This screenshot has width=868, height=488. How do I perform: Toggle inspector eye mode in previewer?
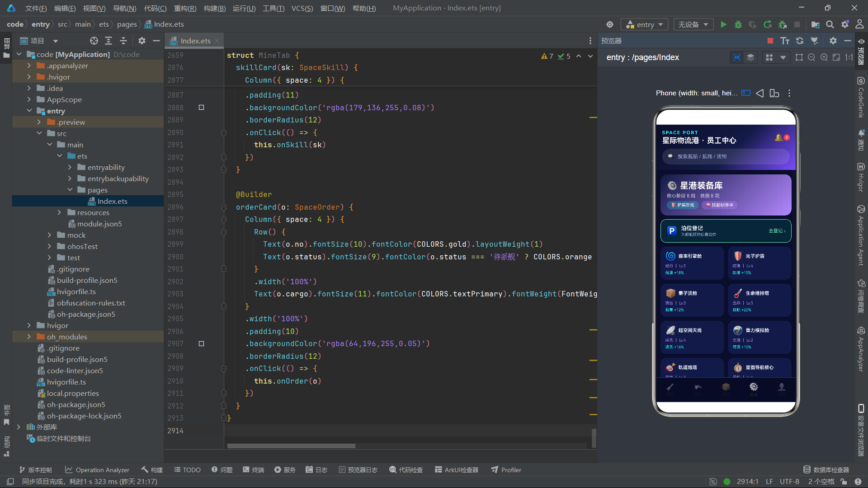pos(737,57)
